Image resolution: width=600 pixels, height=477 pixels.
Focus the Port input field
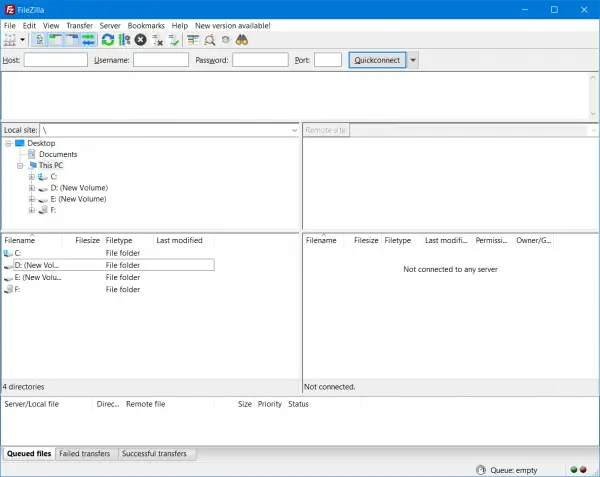(x=328, y=60)
